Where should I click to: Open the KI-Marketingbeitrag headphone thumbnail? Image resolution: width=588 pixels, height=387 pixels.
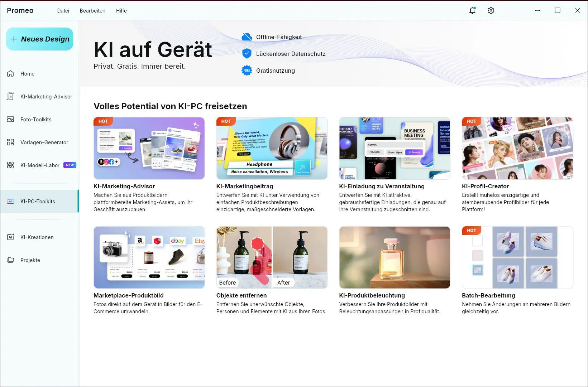pyautogui.click(x=272, y=148)
